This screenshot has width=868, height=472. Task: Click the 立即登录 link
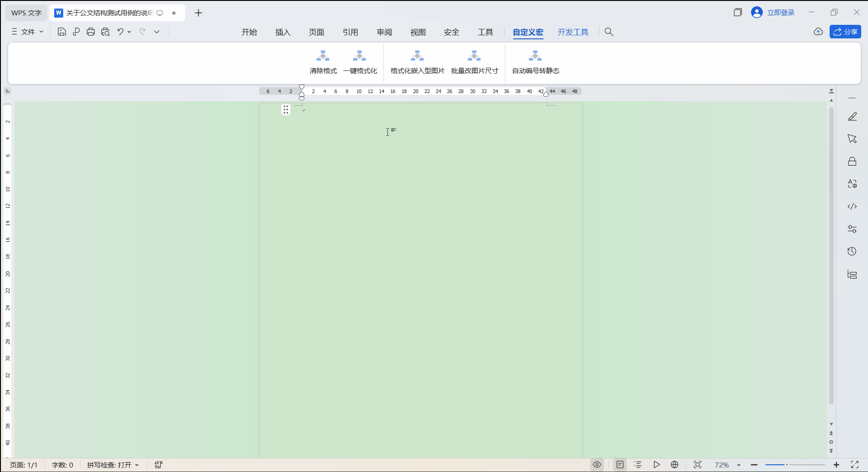point(780,13)
